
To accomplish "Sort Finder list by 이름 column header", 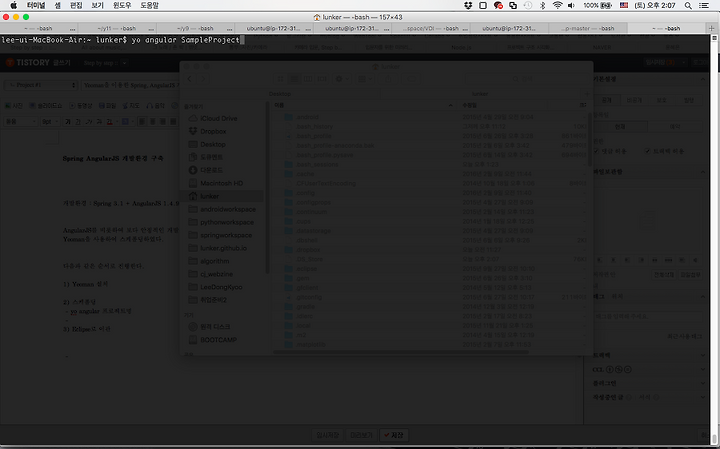I will (363, 105).
